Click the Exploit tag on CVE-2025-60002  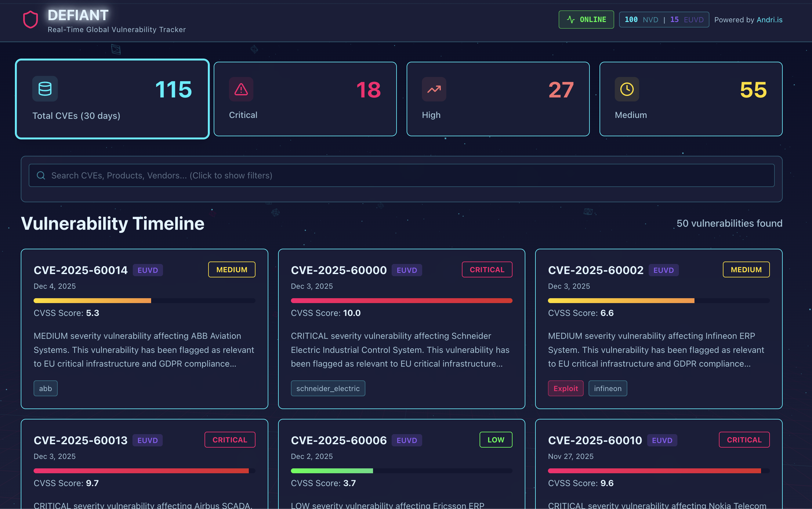click(x=565, y=389)
